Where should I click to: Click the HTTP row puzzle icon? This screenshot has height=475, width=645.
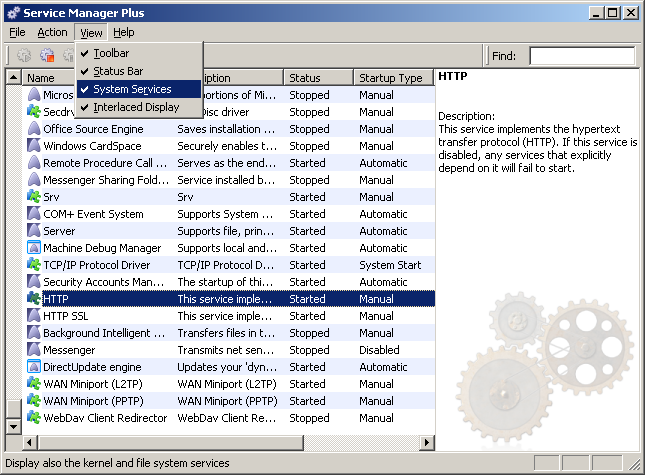34,299
